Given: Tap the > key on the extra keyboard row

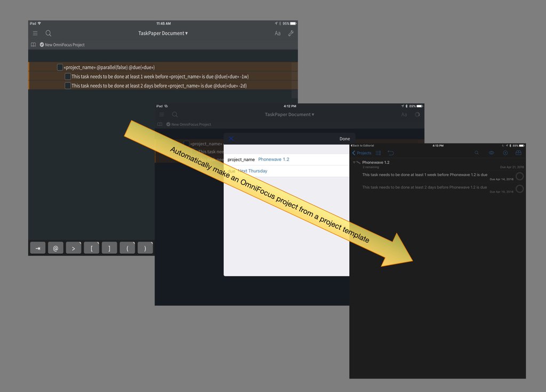Looking at the screenshot, I should point(74,248).
